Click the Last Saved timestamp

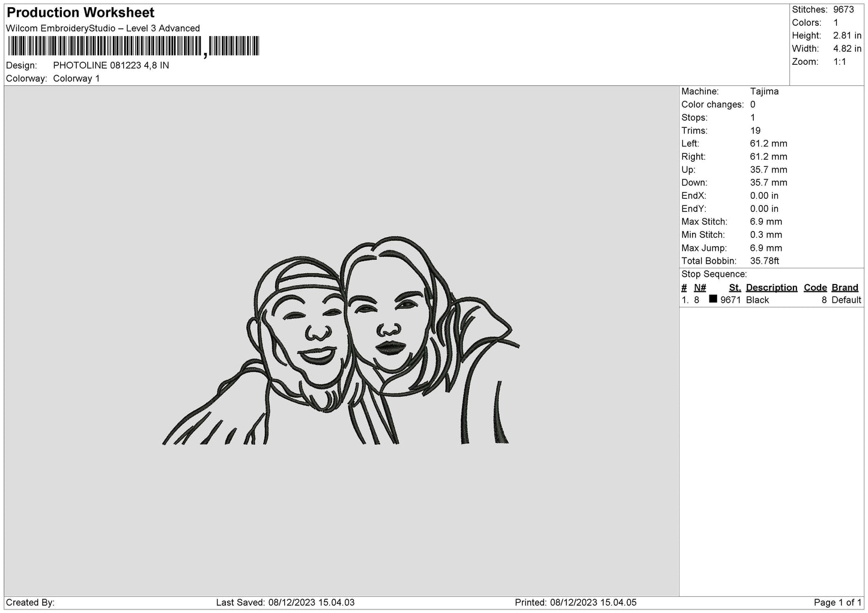click(x=285, y=602)
